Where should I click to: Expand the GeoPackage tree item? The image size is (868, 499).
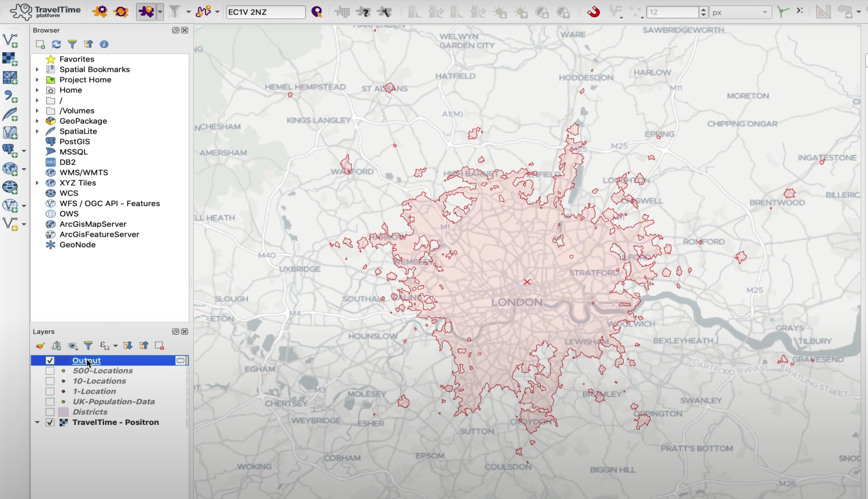(37, 121)
